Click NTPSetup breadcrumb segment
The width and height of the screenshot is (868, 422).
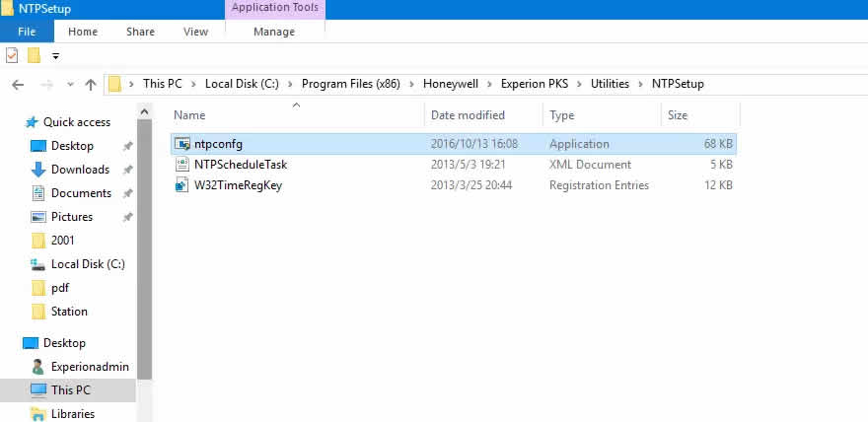(678, 84)
